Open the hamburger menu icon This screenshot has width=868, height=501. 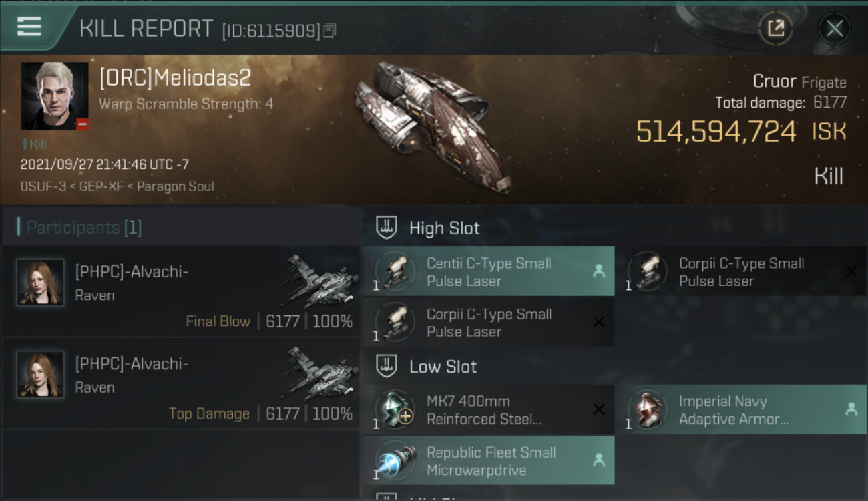(x=29, y=27)
